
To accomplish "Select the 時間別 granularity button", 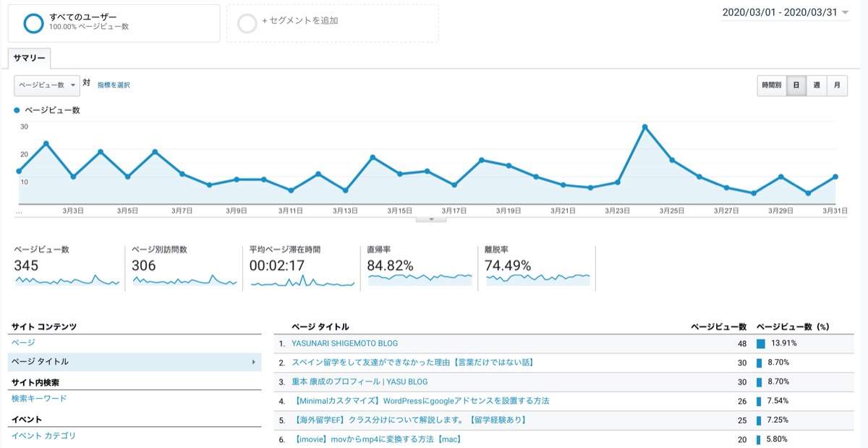I will [x=772, y=85].
